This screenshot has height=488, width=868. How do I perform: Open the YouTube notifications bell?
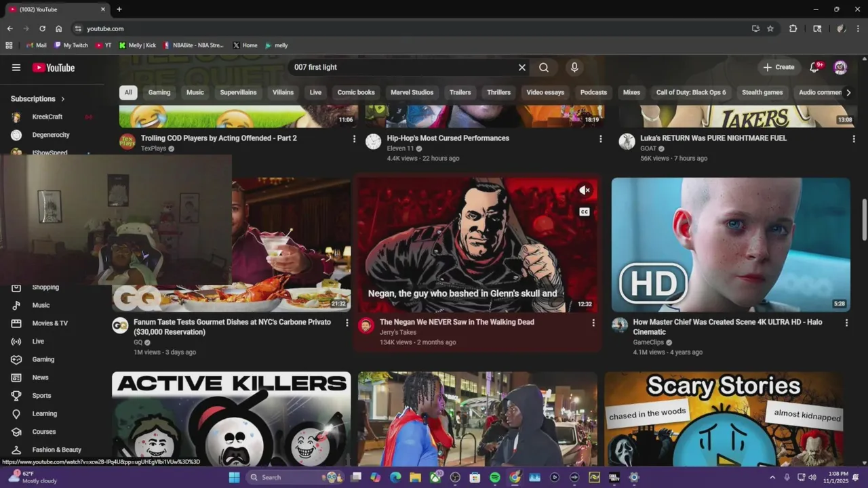tap(815, 67)
